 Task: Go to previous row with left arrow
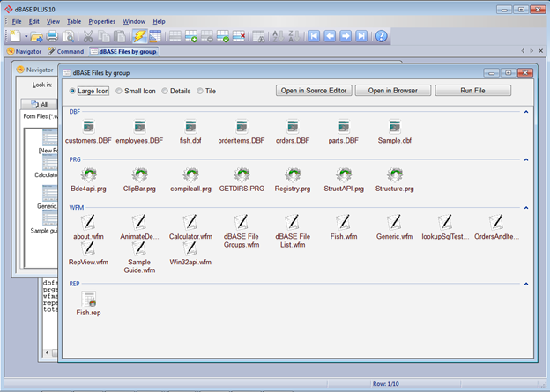(x=330, y=36)
